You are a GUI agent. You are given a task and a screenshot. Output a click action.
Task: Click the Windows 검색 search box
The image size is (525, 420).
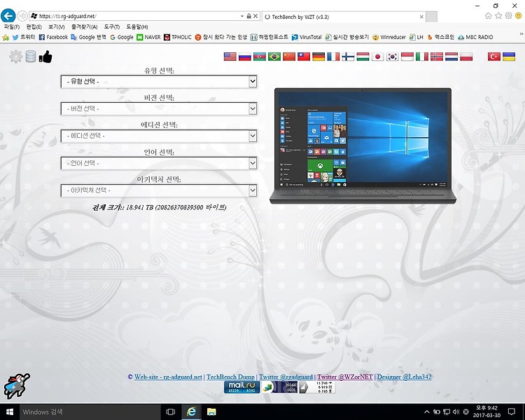point(90,412)
